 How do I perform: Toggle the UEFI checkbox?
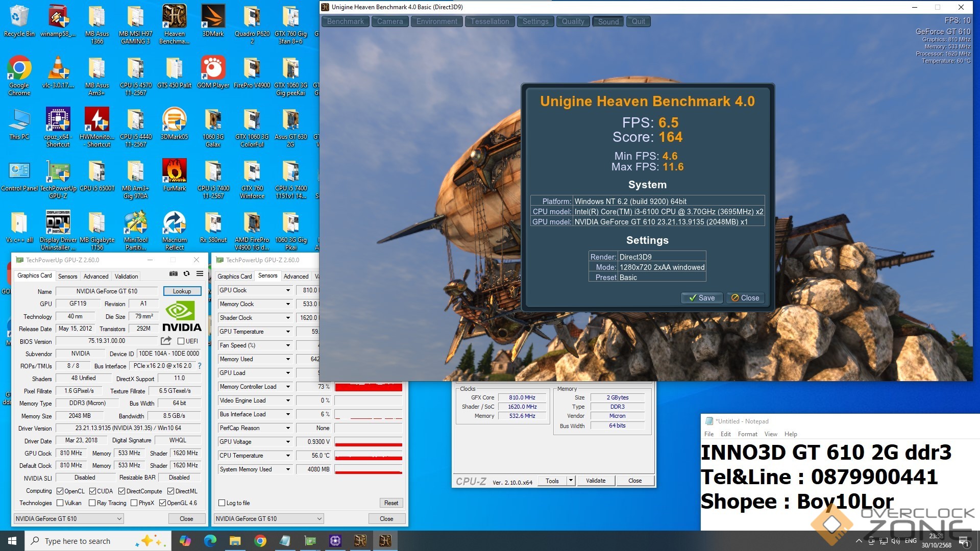point(181,341)
